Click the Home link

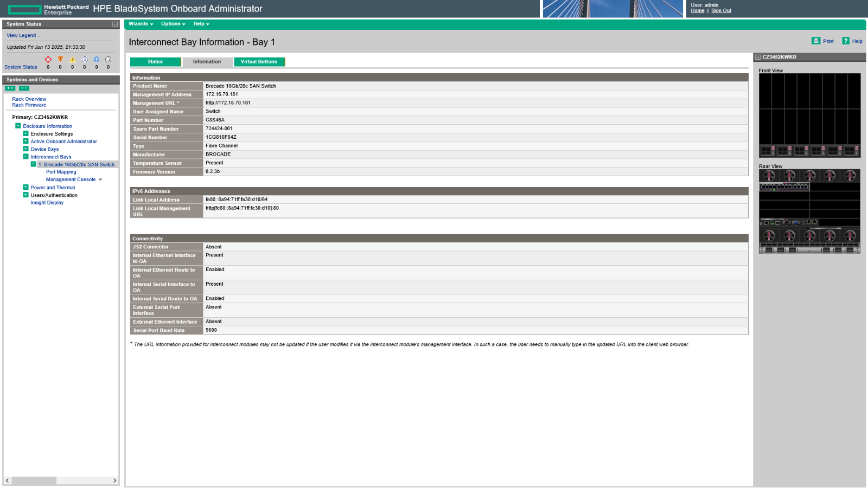click(698, 11)
